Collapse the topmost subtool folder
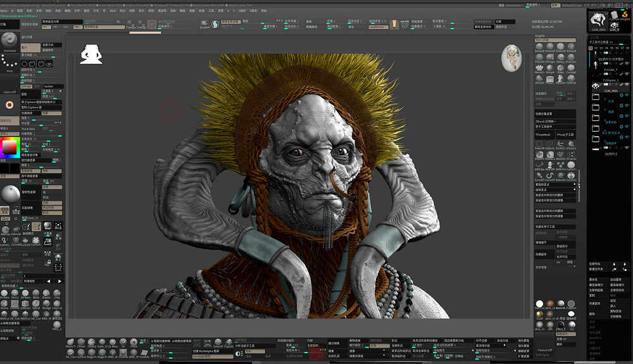Viewport: 633px width, 364px height. pos(596,97)
